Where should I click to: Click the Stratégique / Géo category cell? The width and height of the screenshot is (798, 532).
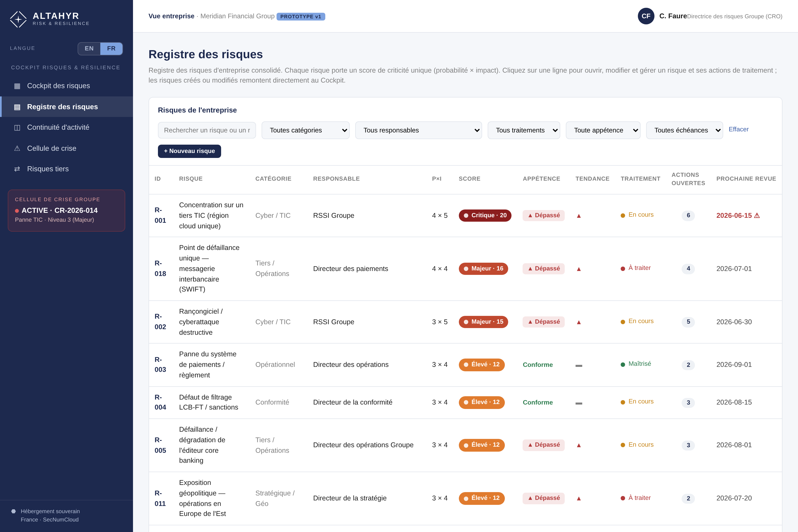coord(275,498)
